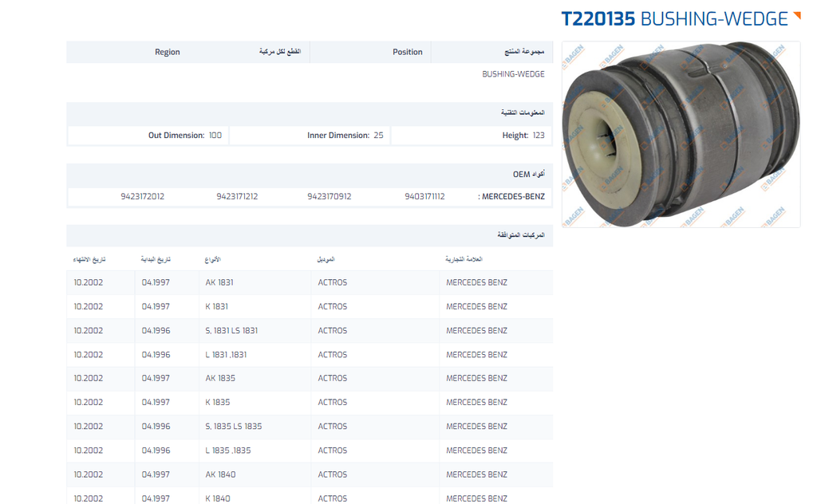Click the orange corner triangle beside the title

[797, 16]
